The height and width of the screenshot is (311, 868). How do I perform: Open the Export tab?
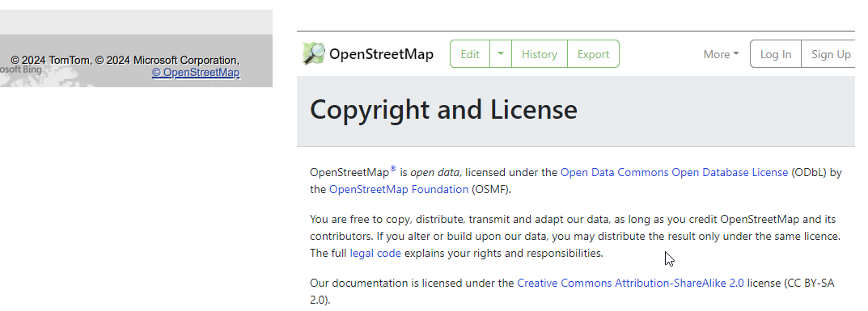coord(593,54)
